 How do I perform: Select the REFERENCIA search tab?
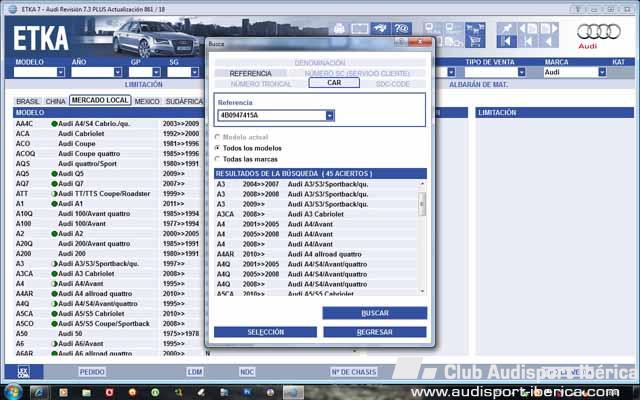250,73
